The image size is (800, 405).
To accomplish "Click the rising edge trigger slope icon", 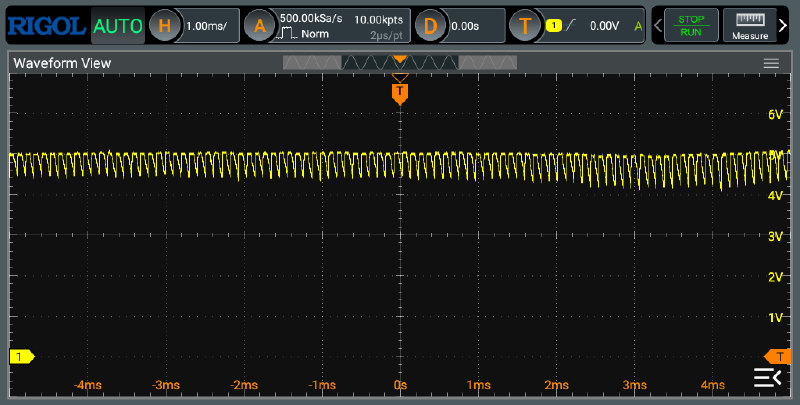I will (570, 25).
